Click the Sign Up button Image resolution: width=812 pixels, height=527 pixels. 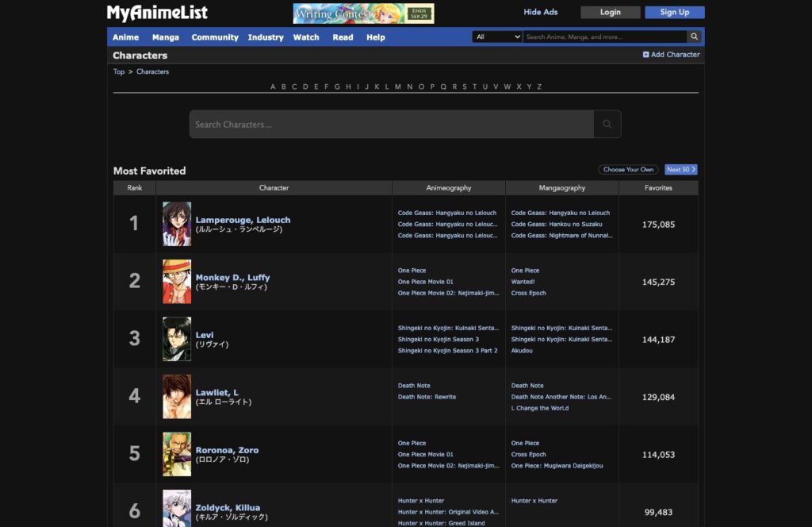click(674, 12)
